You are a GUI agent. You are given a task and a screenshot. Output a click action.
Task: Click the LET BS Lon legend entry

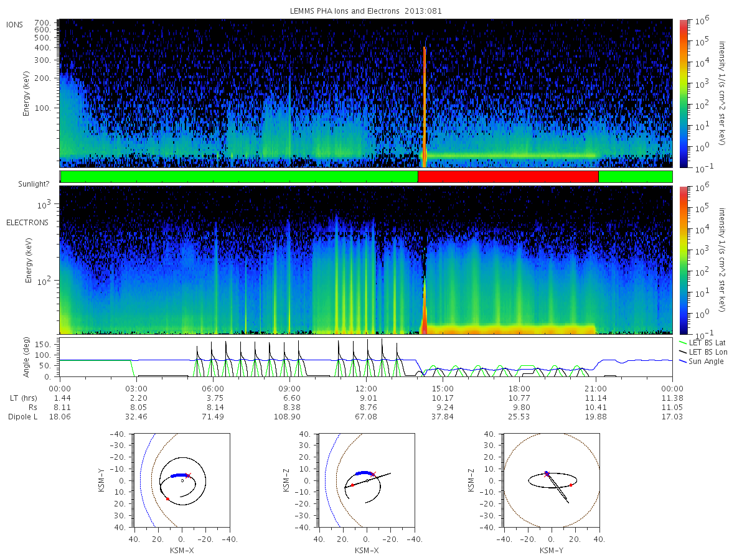(703, 352)
